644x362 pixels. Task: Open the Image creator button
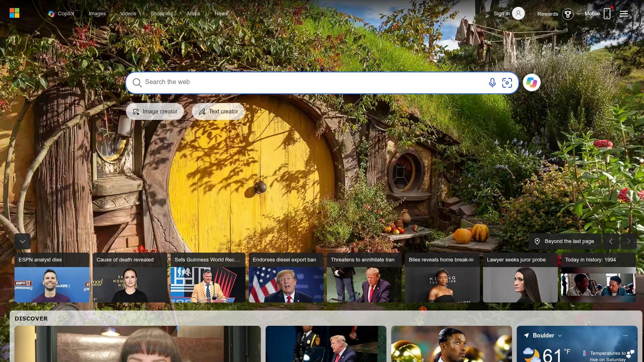[155, 111]
